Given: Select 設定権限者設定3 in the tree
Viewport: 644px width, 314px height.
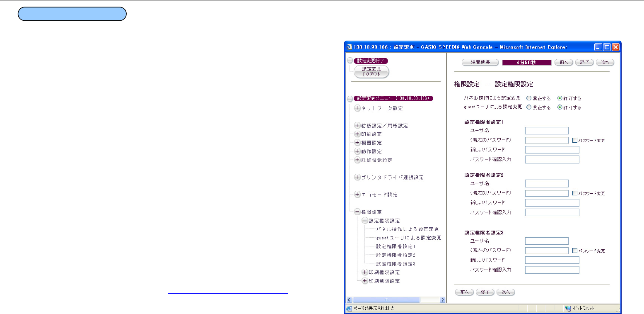Looking at the screenshot, I should [396, 264].
